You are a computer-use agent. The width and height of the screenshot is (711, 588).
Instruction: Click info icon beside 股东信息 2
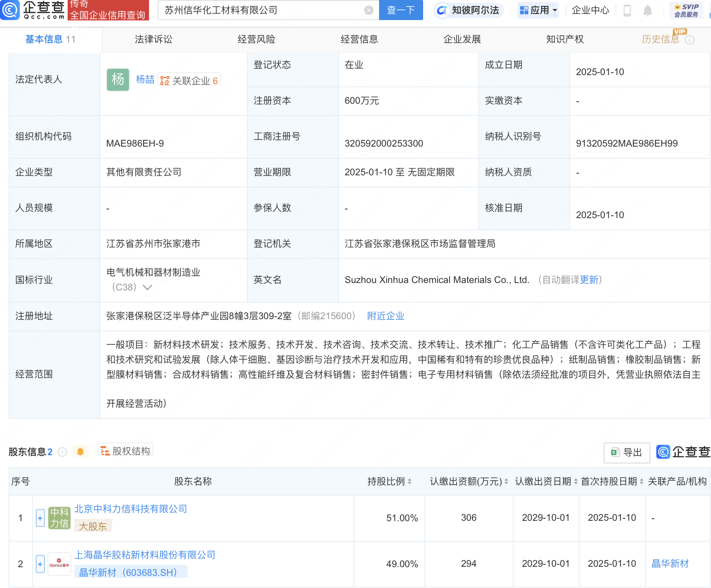(x=62, y=452)
